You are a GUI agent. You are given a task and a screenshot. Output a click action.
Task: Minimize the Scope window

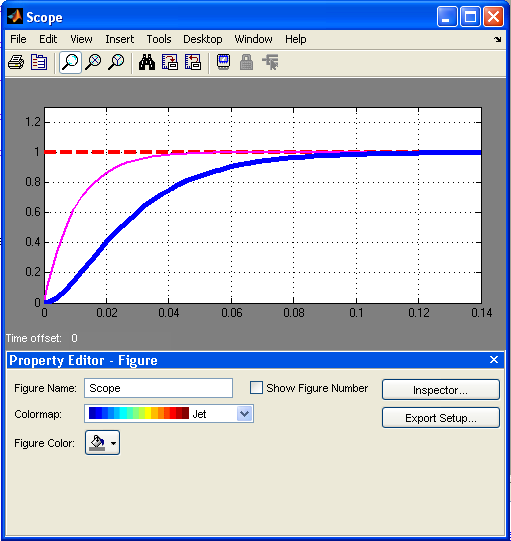coord(447,17)
